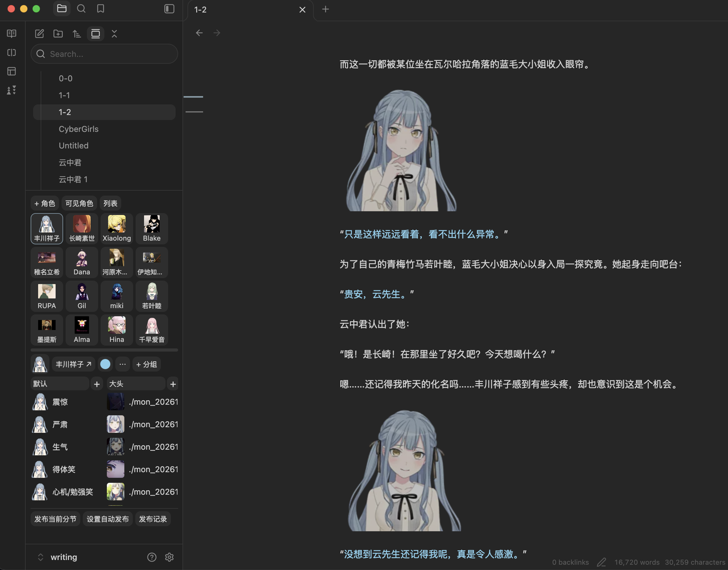Image resolution: width=728 pixels, height=570 pixels.
Task: Open a new tab with plus icon
Action: click(x=326, y=9)
